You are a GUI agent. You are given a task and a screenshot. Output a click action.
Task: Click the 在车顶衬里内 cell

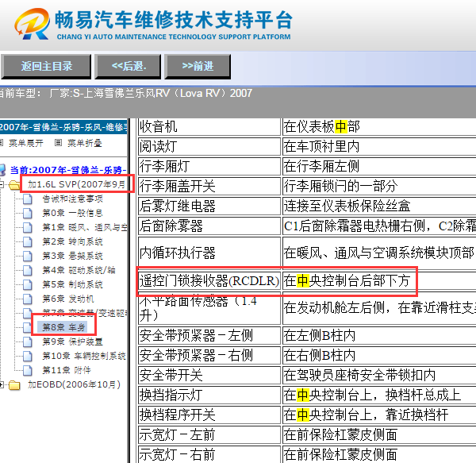coord(379,146)
